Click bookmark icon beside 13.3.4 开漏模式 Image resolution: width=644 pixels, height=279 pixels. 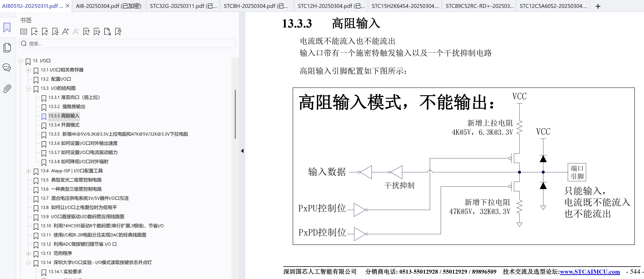(44, 126)
